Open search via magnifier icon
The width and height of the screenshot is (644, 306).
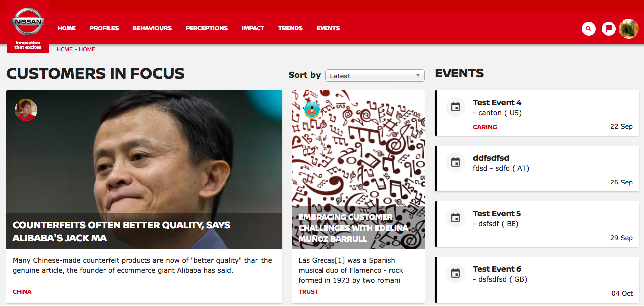[x=589, y=29]
